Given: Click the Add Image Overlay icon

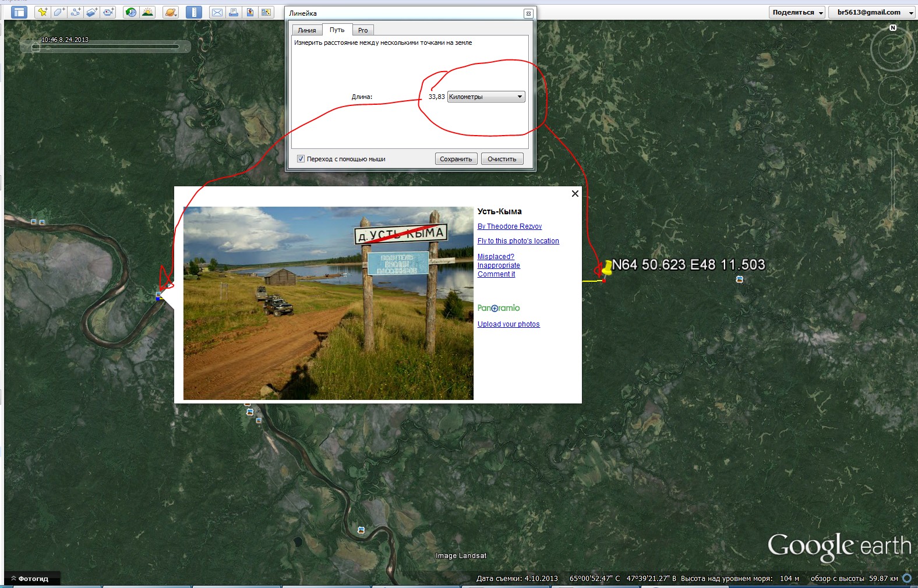Looking at the screenshot, I should pos(91,12).
